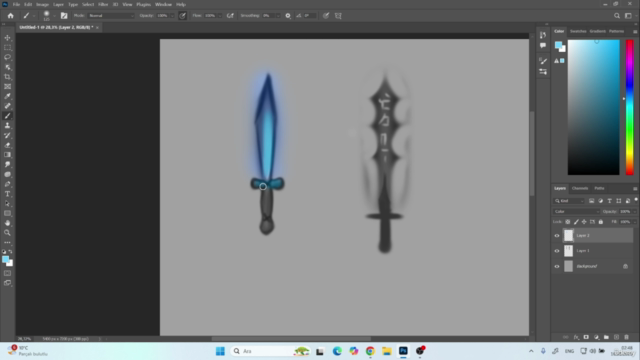Select the Lasso tool

(7, 57)
